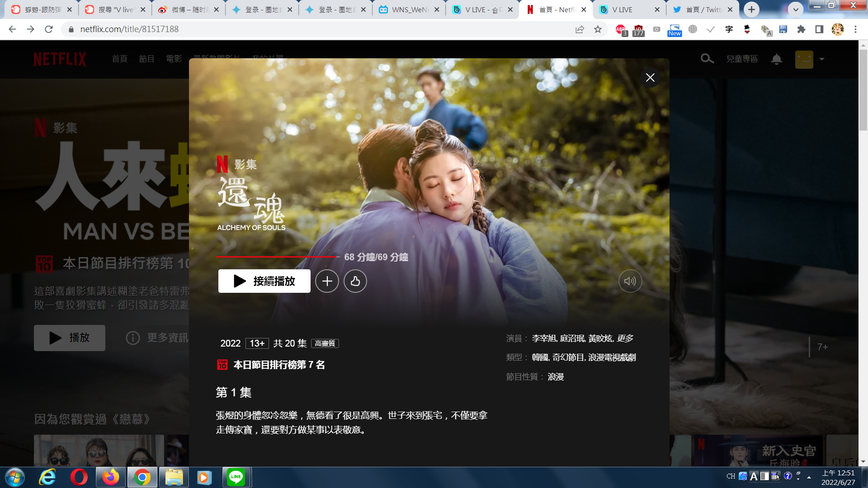Toggle Chrome side panel icon
The height and width of the screenshot is (488, 868).
point(819,29)
